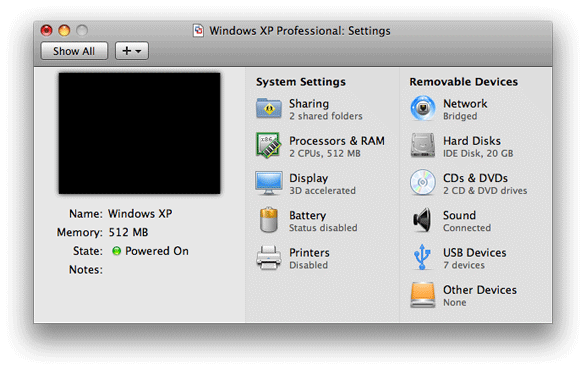The width and height of the screenshot is (586, 370).
Task: Open the Battery icon
Action: [268, 220]
